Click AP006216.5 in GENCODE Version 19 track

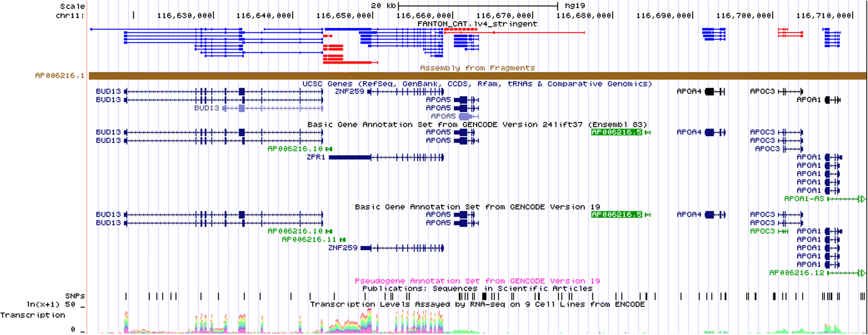(616, 215)
